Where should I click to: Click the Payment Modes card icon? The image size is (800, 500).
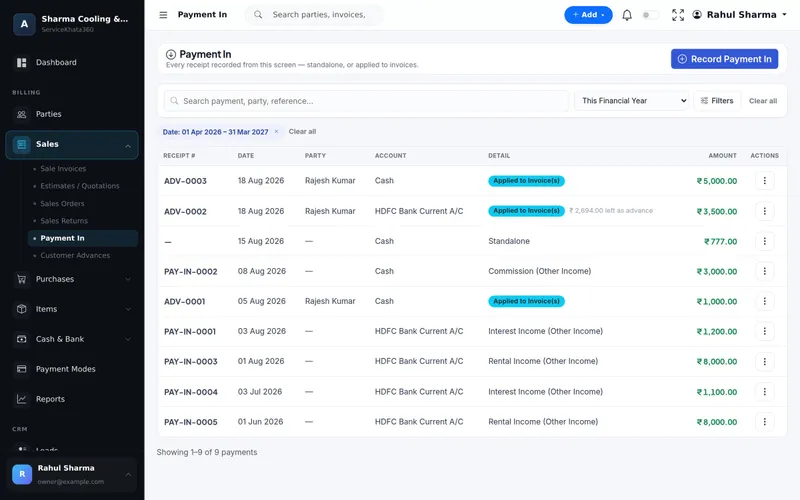[x=21, y=369]
